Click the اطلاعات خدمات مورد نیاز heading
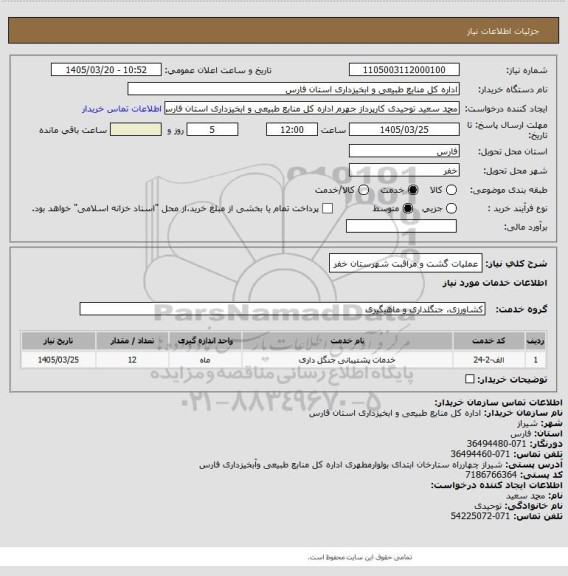This screenshot has height=576, width=568. 495,283
